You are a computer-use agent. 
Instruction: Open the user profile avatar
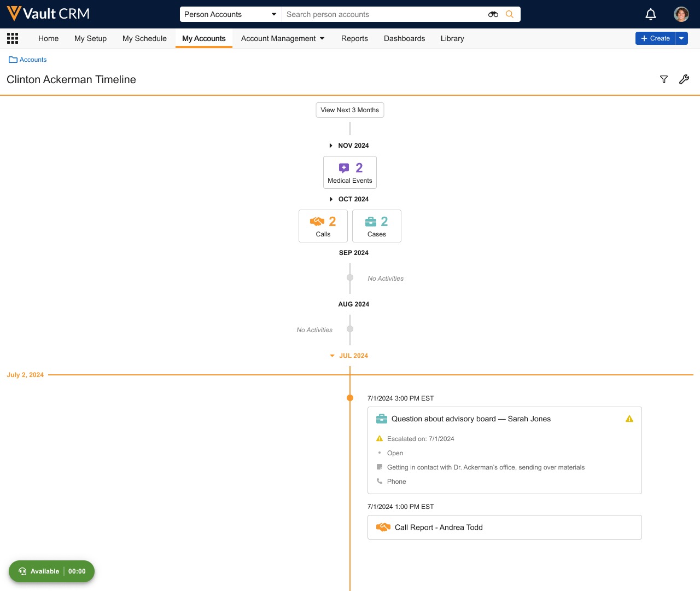click(681, 14)
